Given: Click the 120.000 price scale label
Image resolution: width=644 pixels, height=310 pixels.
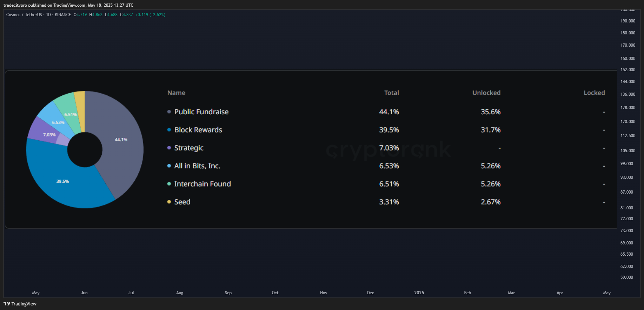Looking at the screenshot, I should coord(628,122).
